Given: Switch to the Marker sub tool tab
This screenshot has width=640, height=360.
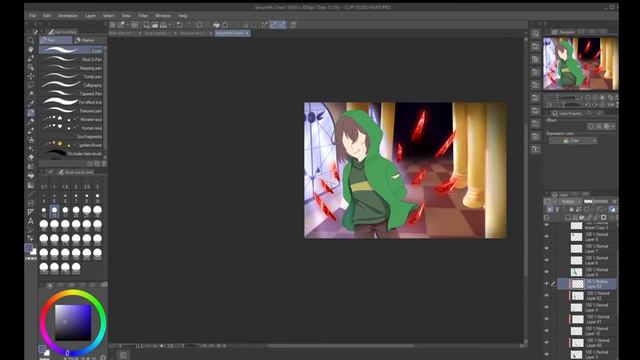Looking at the screenshot, I should 90,40.
